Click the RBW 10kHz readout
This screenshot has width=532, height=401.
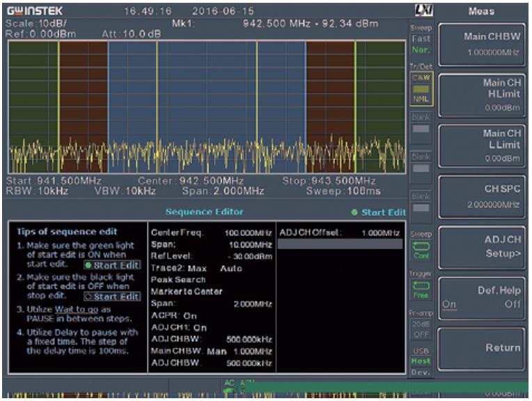coord(37,191)
